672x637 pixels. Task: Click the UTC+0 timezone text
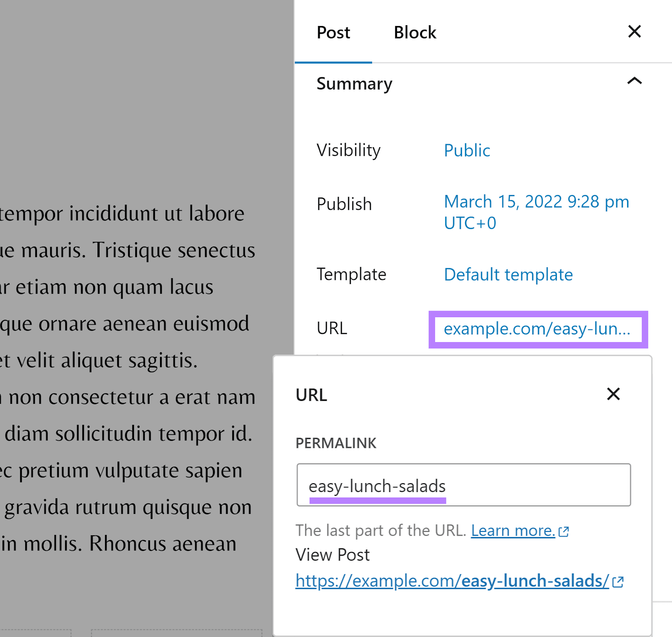pyautogui.click(x=469, y=223)
